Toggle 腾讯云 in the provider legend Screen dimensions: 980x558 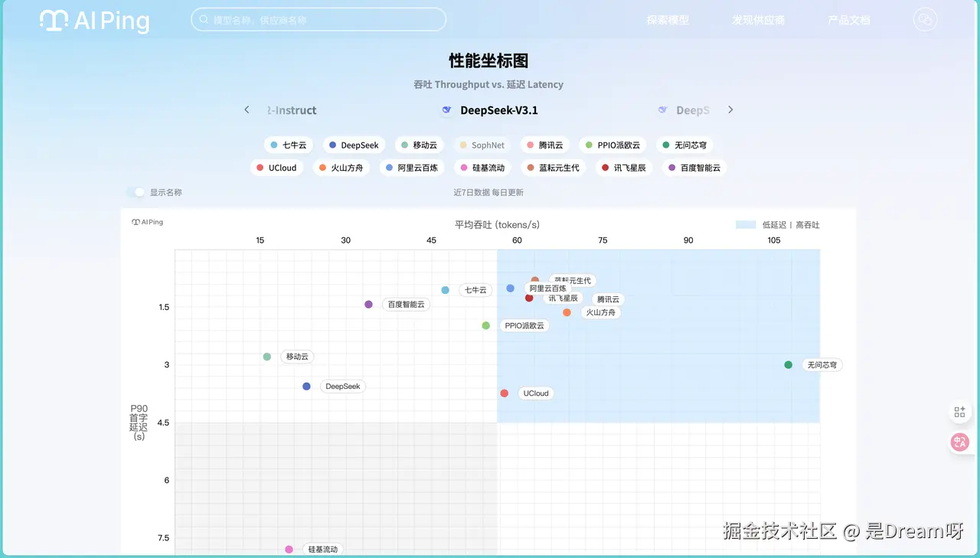click(545, 145)
